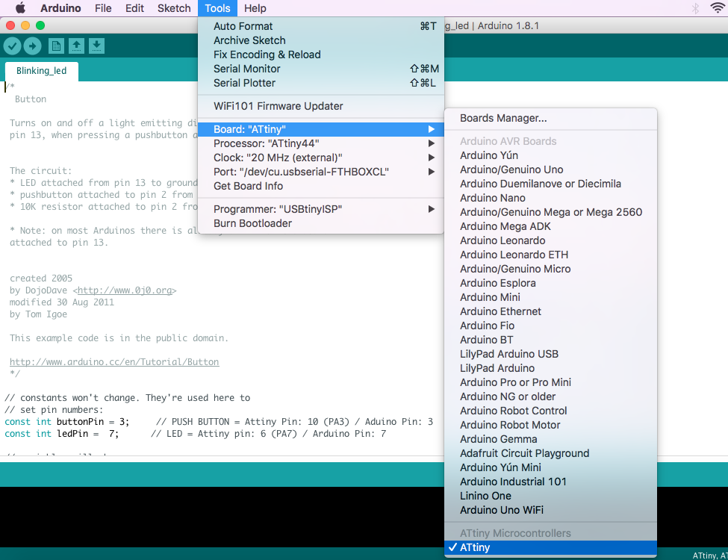Expand the Clock: "20 MHz (external)" submenu
The image size is (728, 560).
(x=321, y=158)
